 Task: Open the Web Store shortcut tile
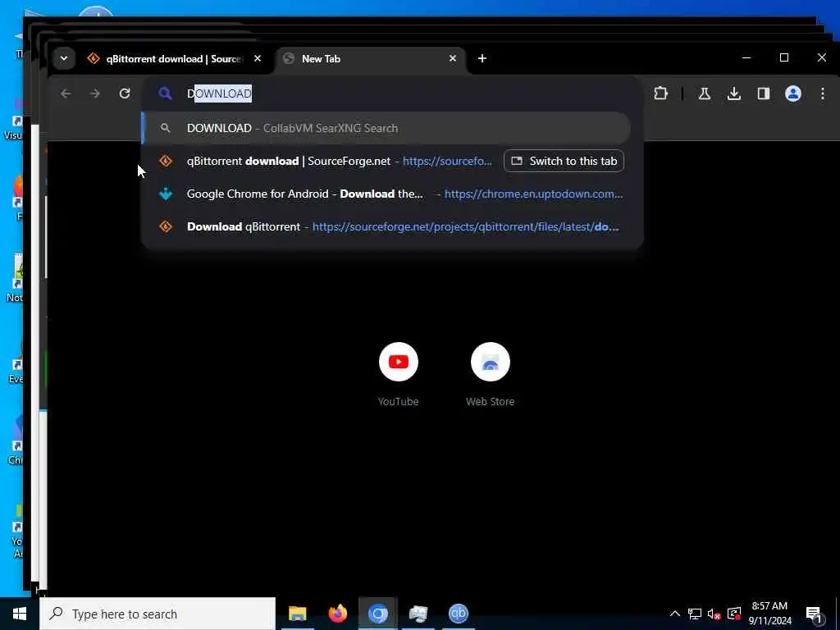(491, 374)
